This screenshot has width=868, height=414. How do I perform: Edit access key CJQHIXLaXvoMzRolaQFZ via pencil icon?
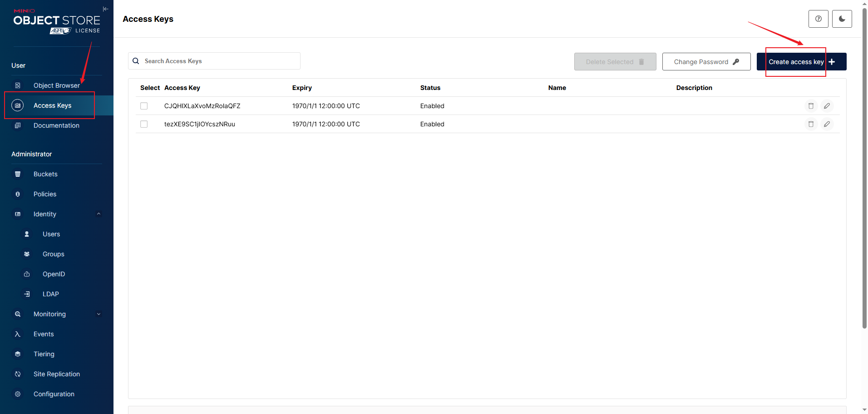(827, 106)
